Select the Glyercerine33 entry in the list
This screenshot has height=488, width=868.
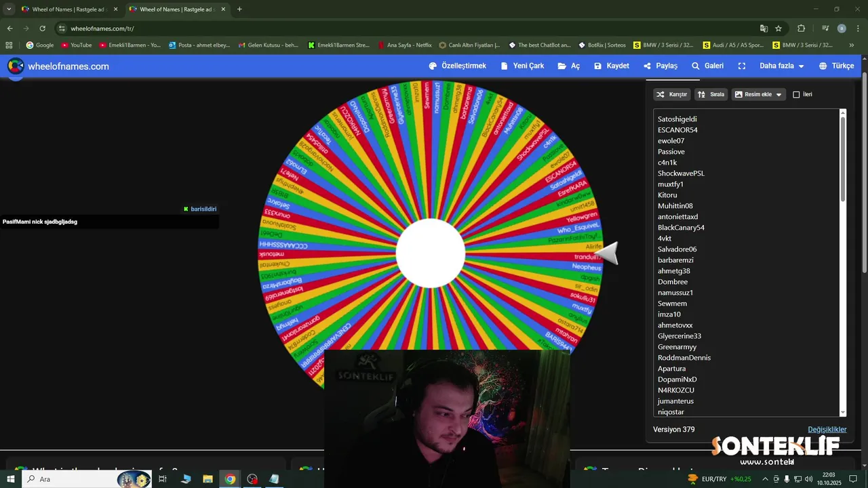click(x=679, y=335)
